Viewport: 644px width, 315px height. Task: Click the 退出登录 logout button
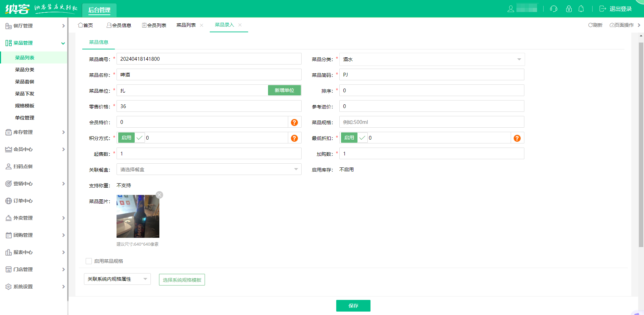click(x=616, y=9)
